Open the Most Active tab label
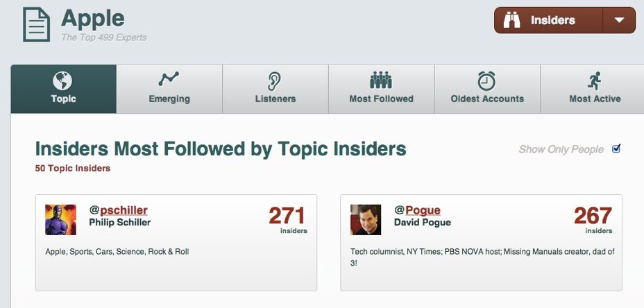644x308 pixels. [594, 99]
